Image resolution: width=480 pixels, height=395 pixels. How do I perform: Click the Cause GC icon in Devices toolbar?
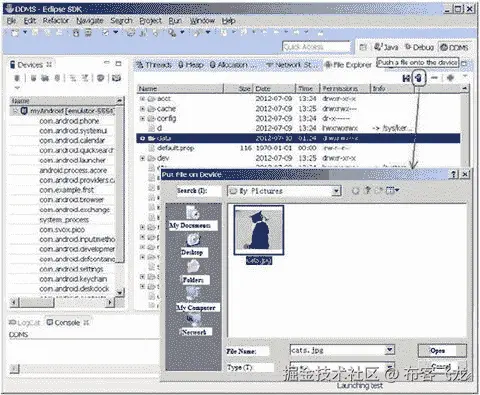pyautogui.click(x=57, y=78)
